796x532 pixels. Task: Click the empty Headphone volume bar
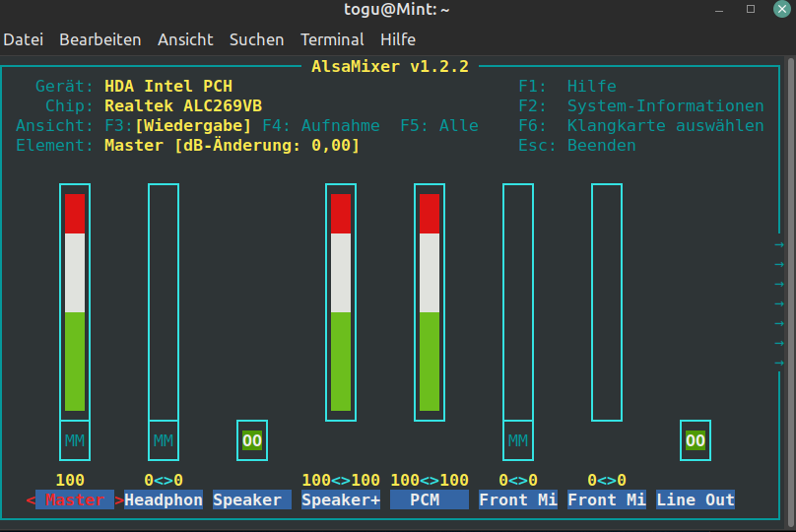tap(164, 302)
